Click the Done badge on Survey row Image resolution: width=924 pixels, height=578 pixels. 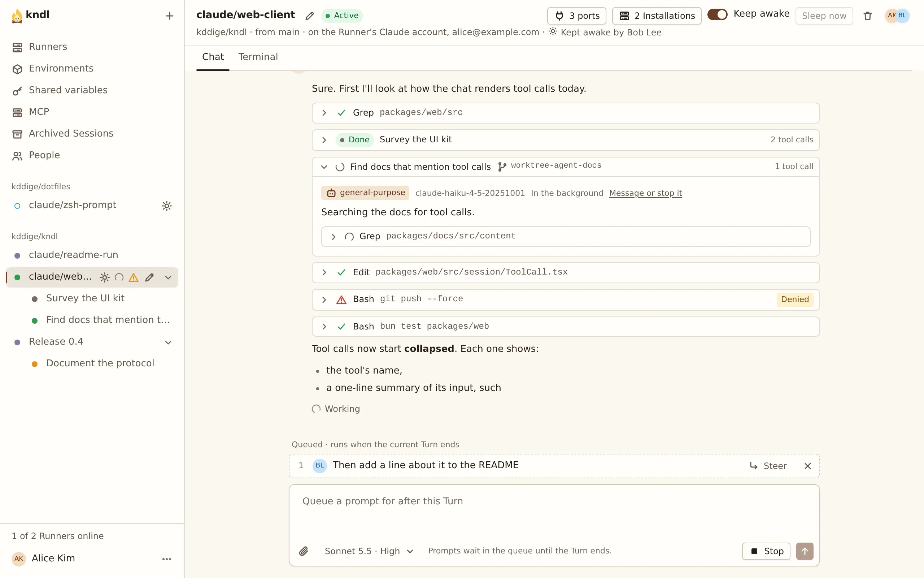(355, 140)
